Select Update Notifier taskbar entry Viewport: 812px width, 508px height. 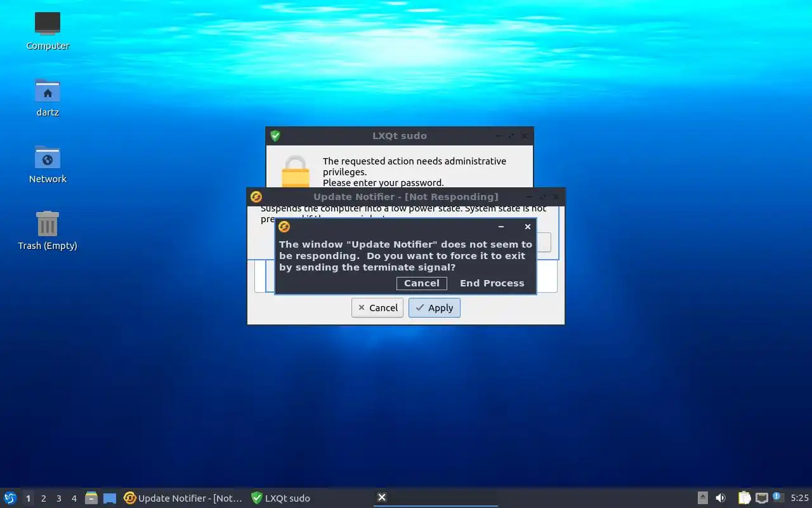pos(184,498)
